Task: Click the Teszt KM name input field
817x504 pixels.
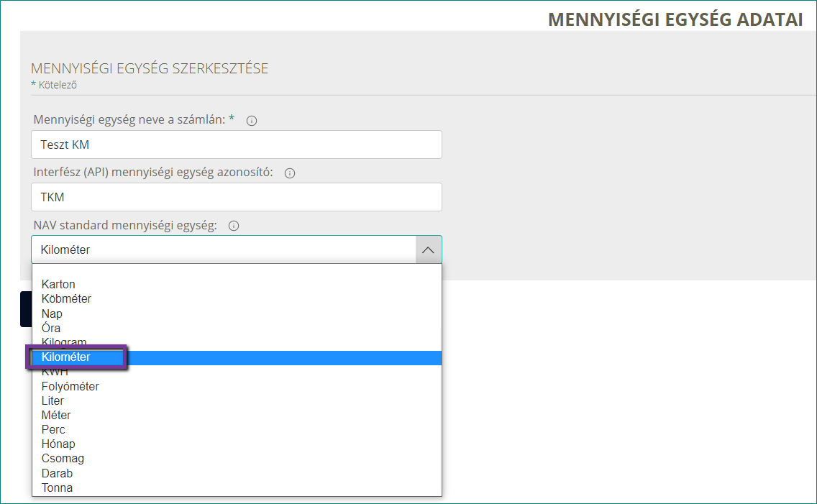Action: 237,145
